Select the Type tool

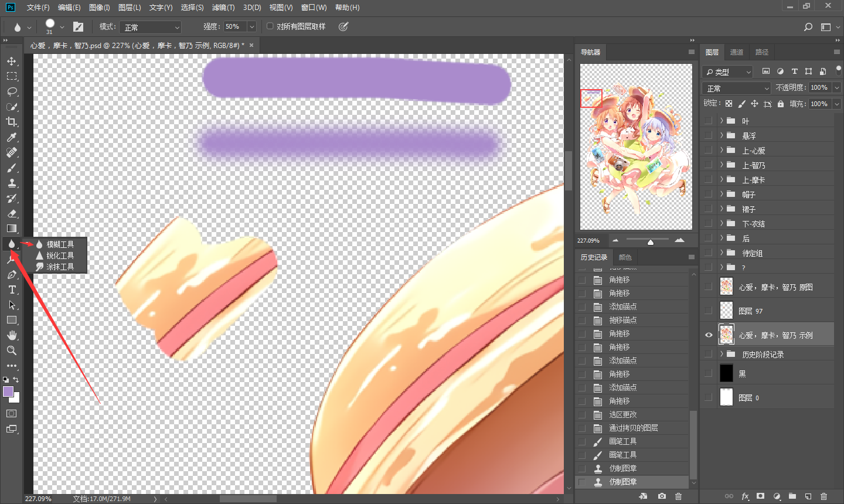[x=12, y=290]
